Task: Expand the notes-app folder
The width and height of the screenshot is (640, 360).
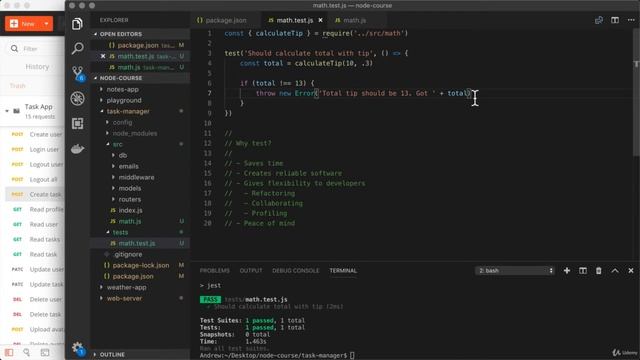Action: [122, 89]
